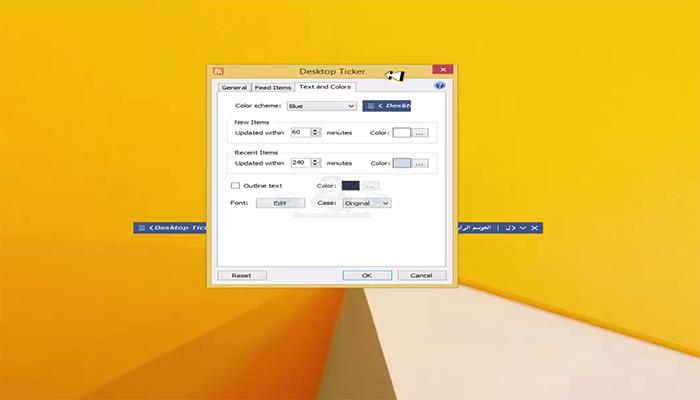700x400 pixels.
Task: Open the Case dropdown showing Original
Action: [x=367, y=203]
